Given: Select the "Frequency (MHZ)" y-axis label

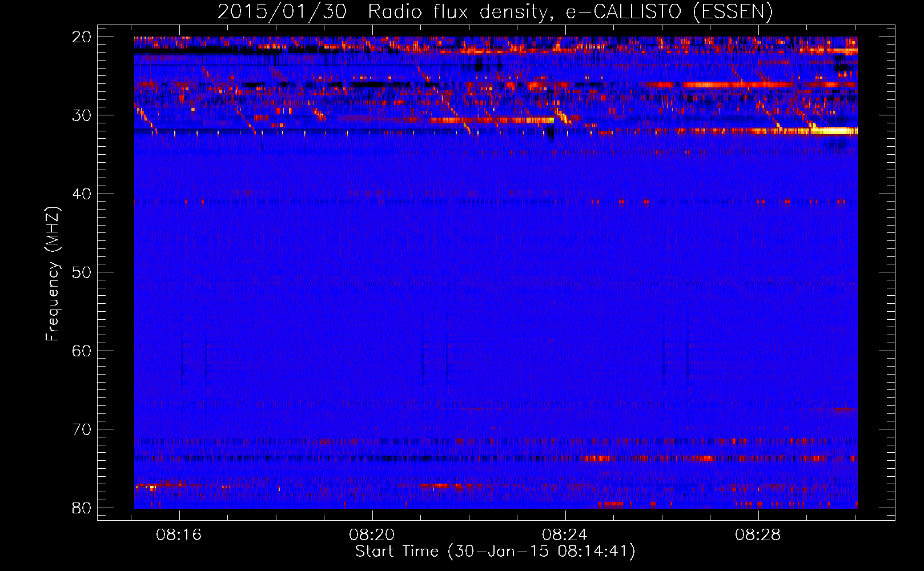Looking at the screenshot, I should coord(53,274).
